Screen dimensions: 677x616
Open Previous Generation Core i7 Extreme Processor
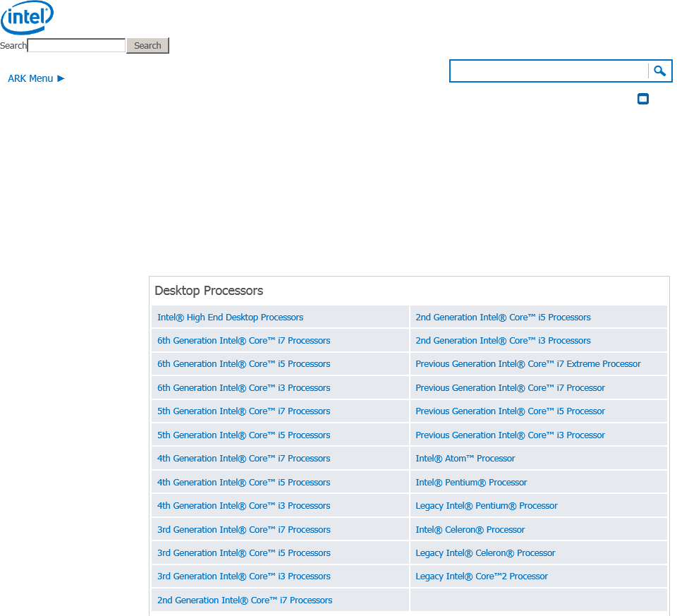tap(528, 363)
